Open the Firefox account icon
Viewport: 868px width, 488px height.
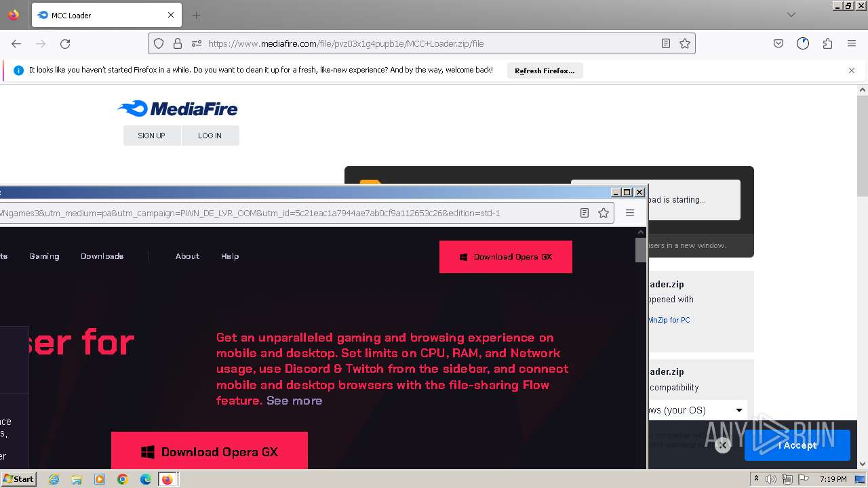(803, 43)
